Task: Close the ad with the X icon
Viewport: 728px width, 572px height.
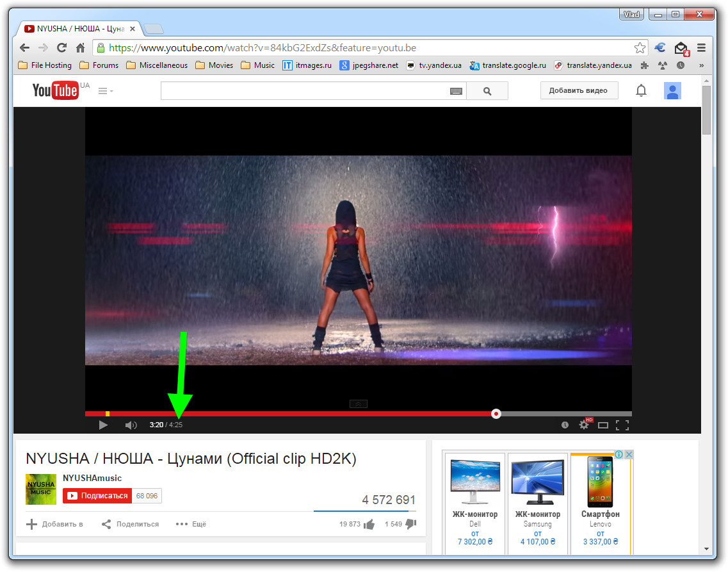Action: click(629, 455)
